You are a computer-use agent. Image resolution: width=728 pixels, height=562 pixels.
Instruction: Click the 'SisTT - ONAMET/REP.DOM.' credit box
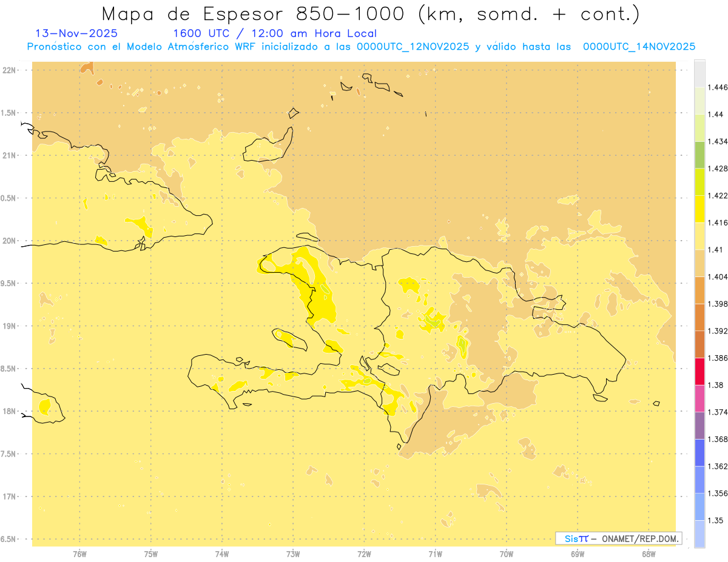point(619,538)
